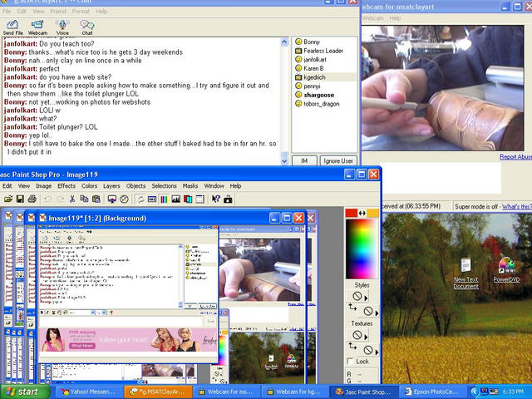Open the Format menu in chat window
Viewport: 532px width, 399px height.
pyautogui.click(x=81, y=11)
